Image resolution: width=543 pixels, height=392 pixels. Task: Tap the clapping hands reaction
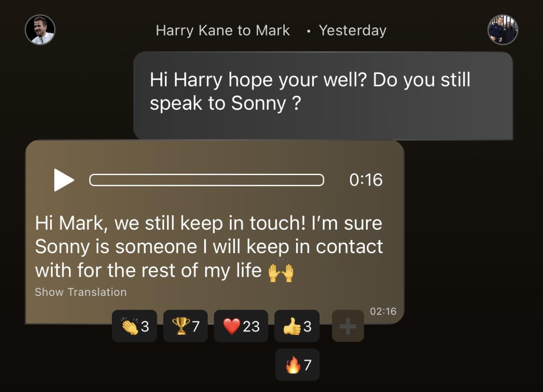point(134,326)
